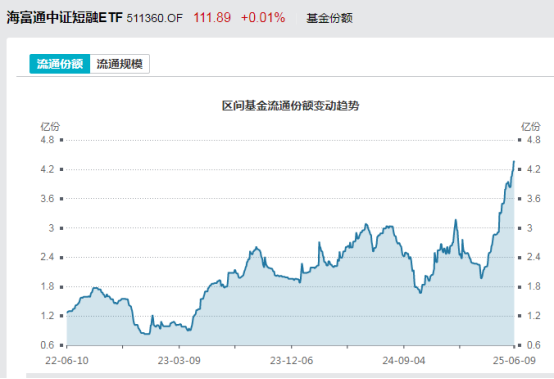This screenshot has height=379, width=554.
Task: Click the x-axis date 23-12-06
Action: 291,361
